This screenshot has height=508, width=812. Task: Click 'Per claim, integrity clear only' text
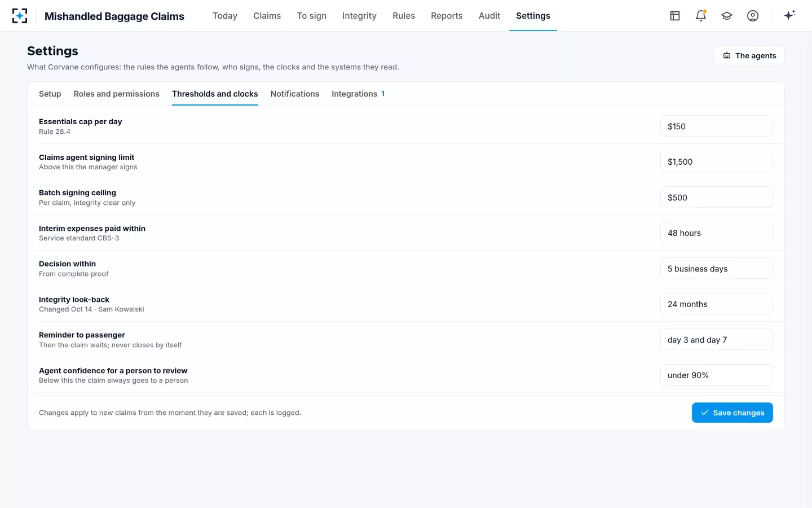(x=87, y=203)
